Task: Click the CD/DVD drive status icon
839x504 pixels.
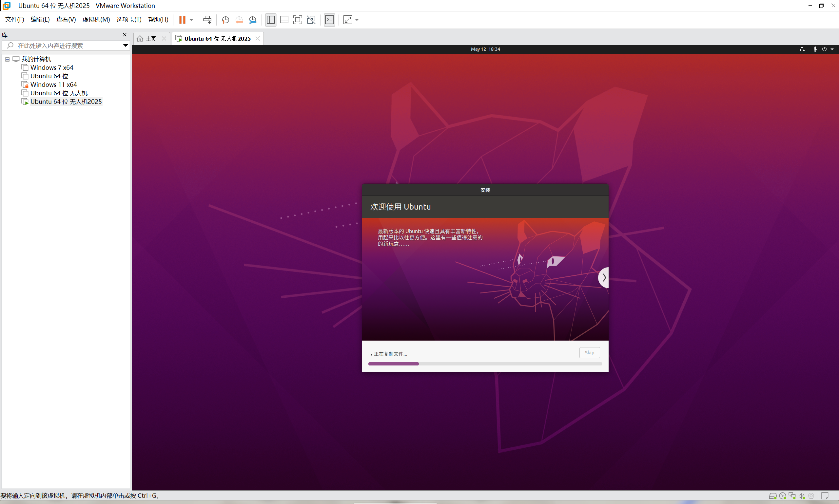Action: pyautogui.click(x=782, y=496)
